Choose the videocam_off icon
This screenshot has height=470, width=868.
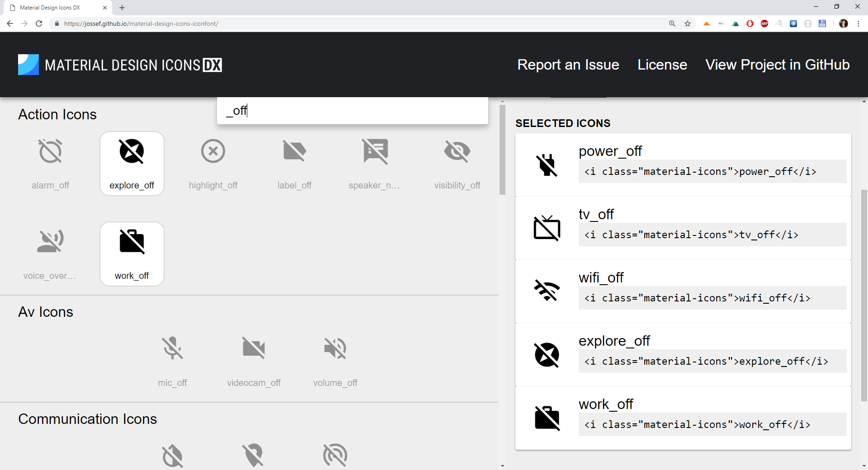[254, 361]
